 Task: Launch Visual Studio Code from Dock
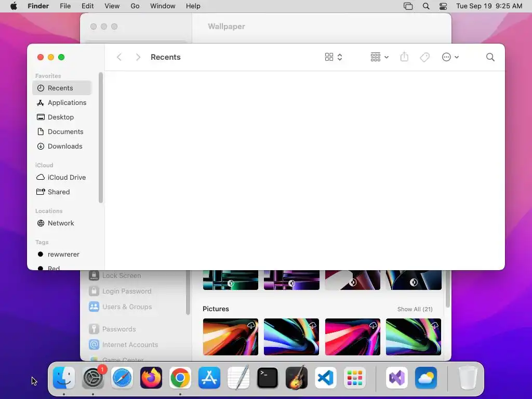tap(326, 378)
